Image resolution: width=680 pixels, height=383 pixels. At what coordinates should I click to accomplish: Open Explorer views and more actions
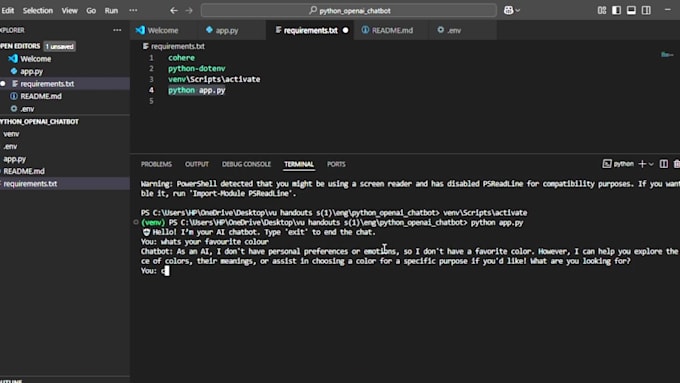(117, 30)
